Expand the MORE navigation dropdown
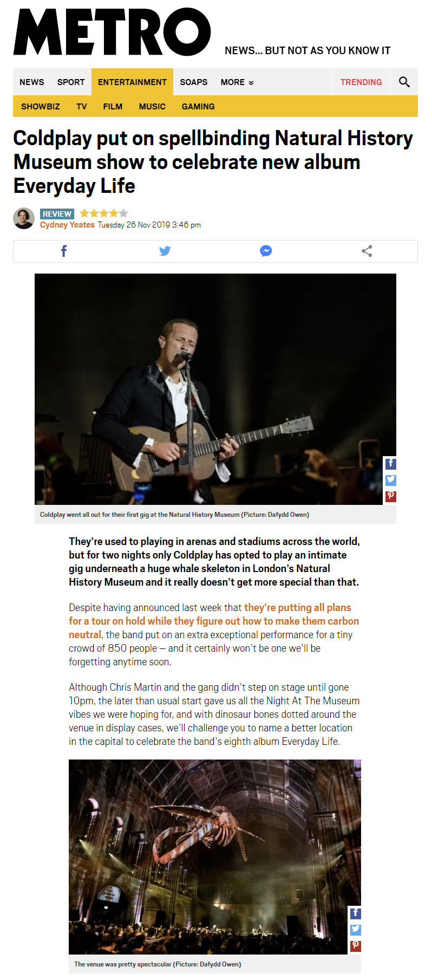This screenshot has height=980, width=432. click(237, 82)
